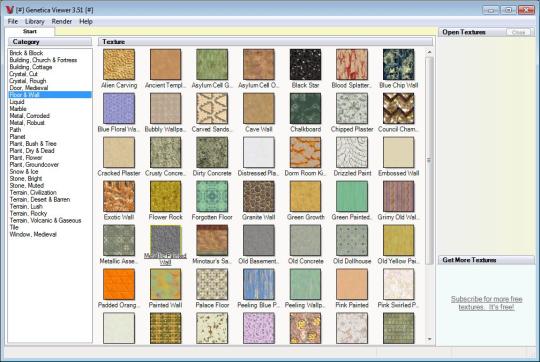This screenshot has width=540, height=362.
Task: Open the File menu
Action: point(13,21)
